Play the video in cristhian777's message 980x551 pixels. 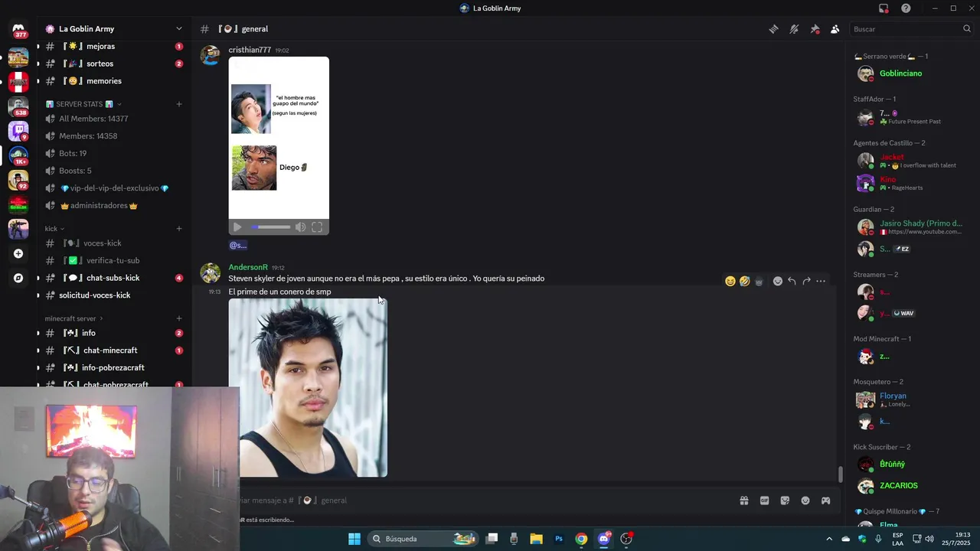(237, 227)
